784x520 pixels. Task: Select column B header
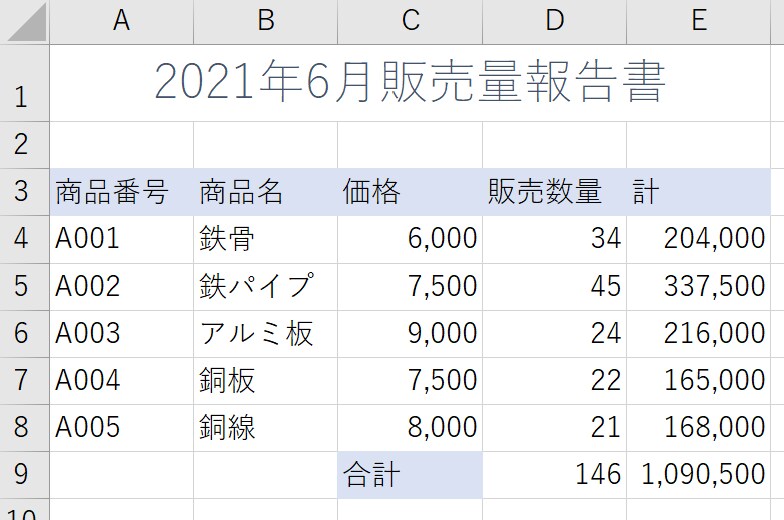(266, 22)
